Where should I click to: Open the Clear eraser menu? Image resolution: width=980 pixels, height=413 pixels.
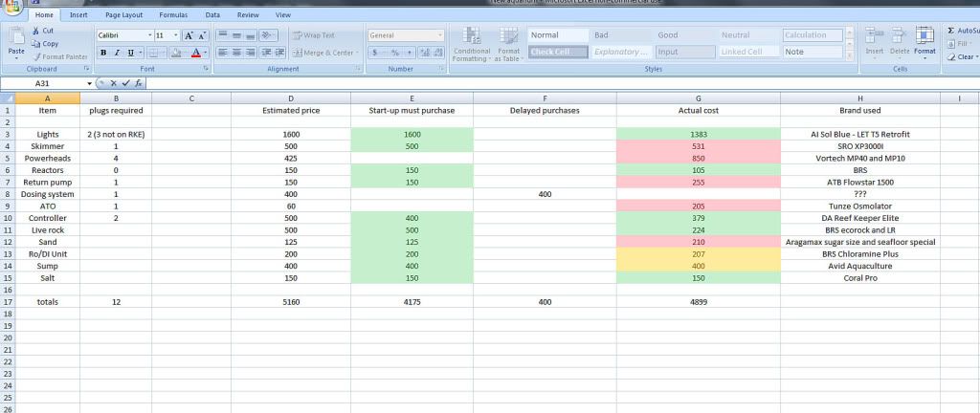point(961,56)
